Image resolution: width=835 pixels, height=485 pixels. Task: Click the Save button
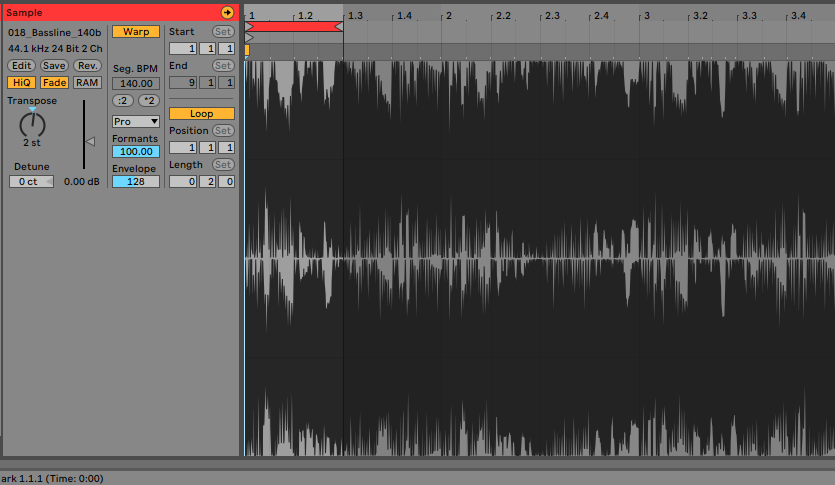click(54, 65)
